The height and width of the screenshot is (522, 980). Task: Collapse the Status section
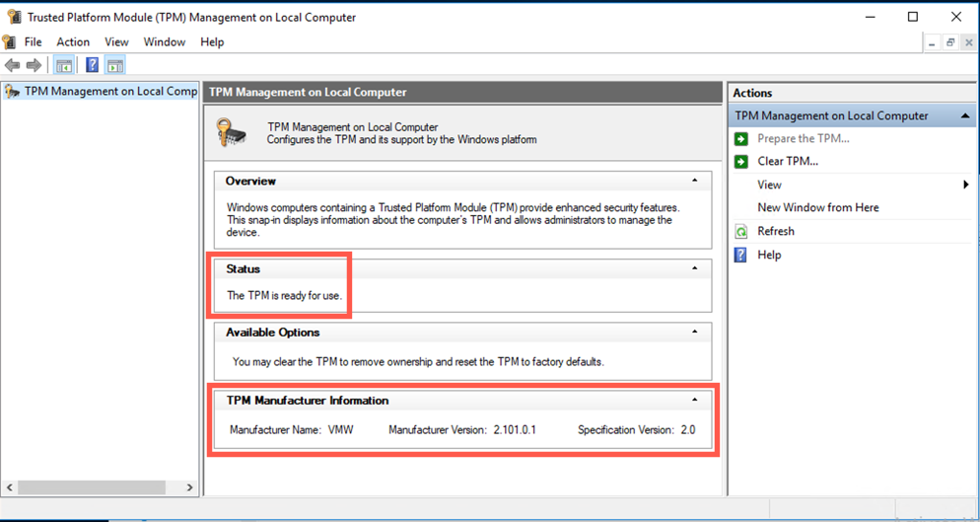(x=695, y=268)
